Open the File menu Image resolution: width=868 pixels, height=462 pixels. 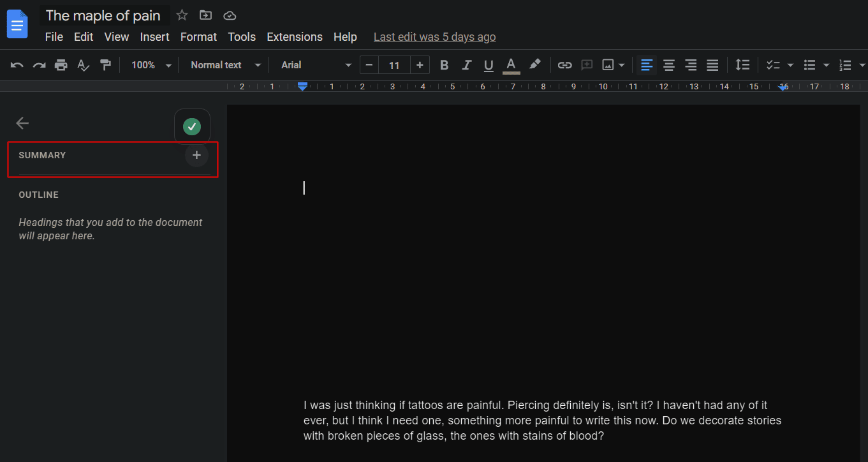click(54, 37)
